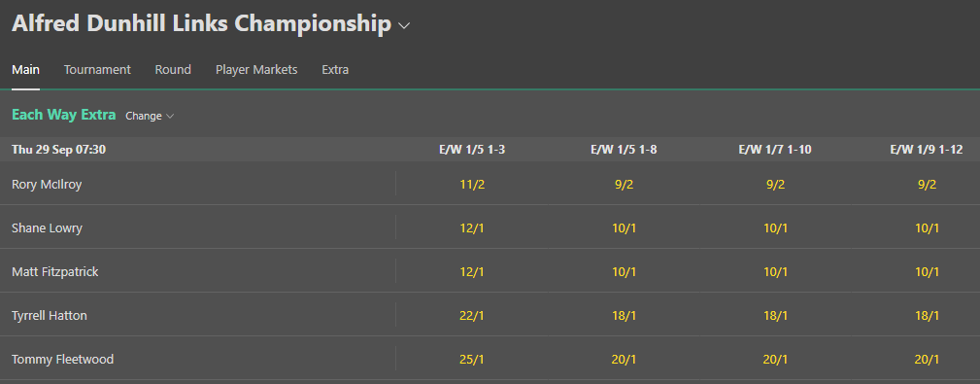The width and height of the screenshot is (980, 384).
Task: Click the Each Way Extra market heading
Action: point(64,115)
